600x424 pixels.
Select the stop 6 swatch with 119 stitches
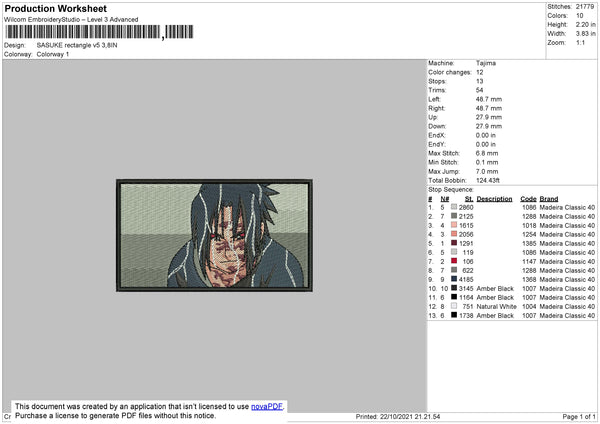tap(454, 252)
